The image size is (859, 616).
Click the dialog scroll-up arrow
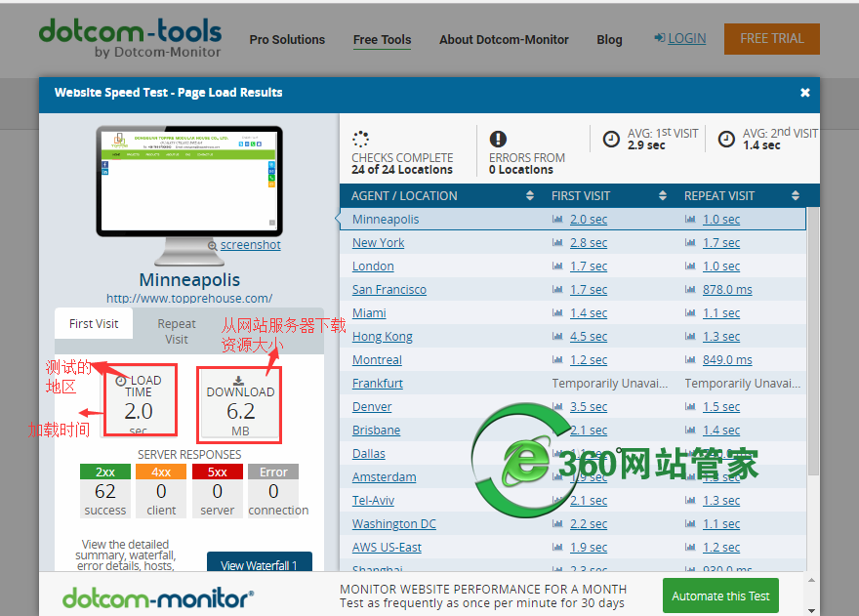click(x=812, y=580)
